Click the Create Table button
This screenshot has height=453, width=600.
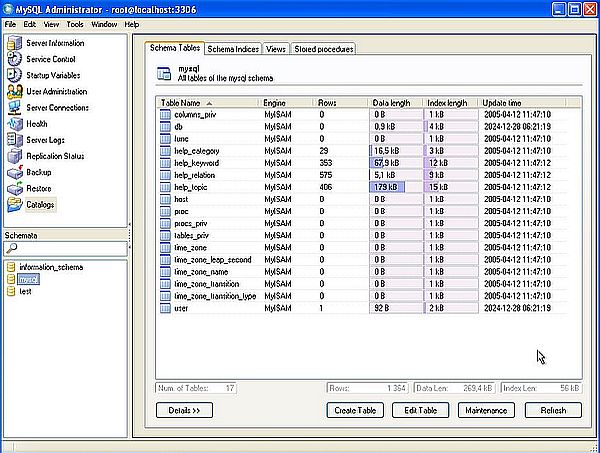point(355,410)
